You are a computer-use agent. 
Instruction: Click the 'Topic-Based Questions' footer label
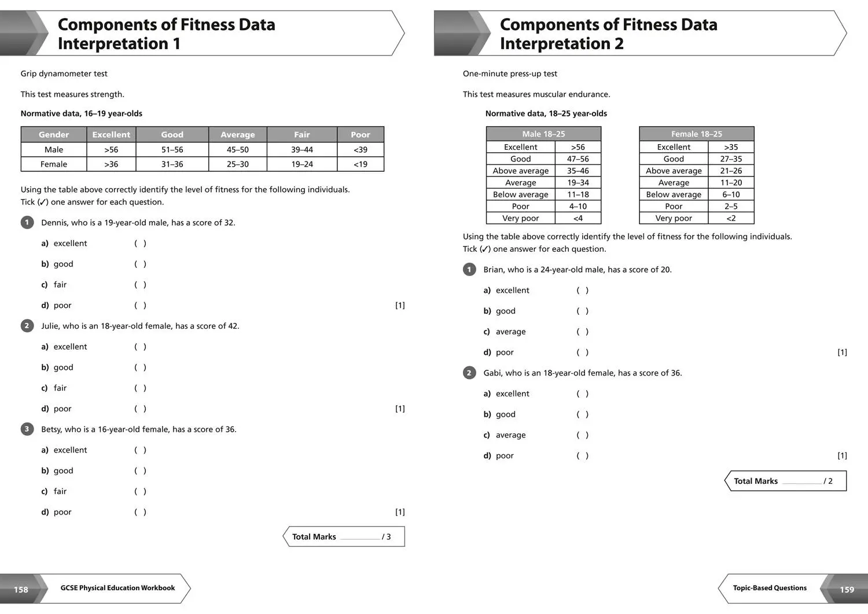click(770, 588)
